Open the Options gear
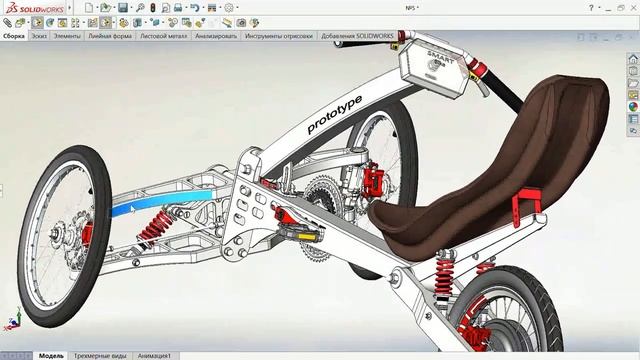The width and height of the screenshot is (640, 360). [229, 7]
